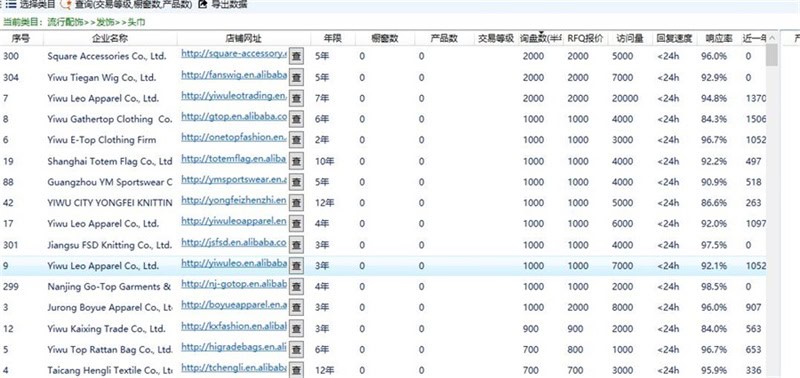Click 查 button for Jiangsu FSD Knitting row
The height and width of the screenshot is (378, 800).
point(296,245)
